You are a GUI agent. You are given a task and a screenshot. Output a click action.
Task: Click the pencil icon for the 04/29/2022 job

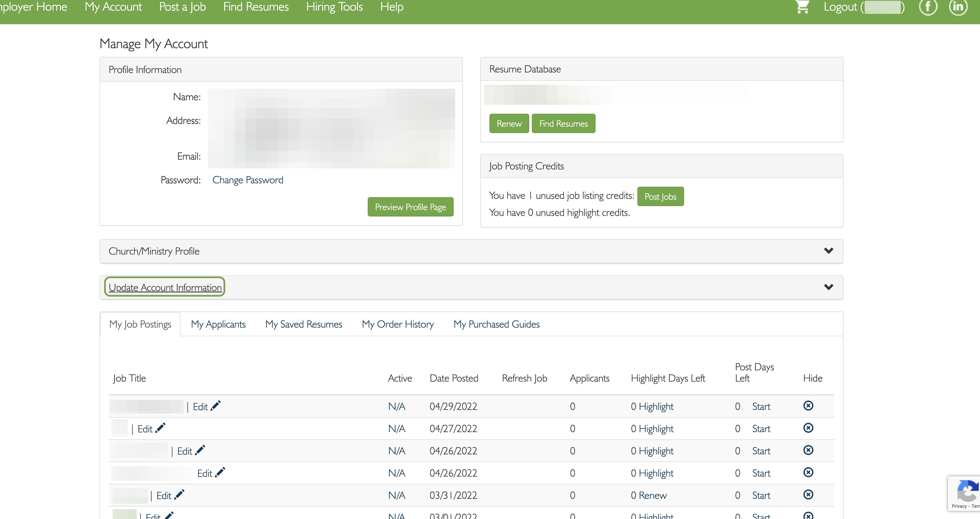coord(215,406)
